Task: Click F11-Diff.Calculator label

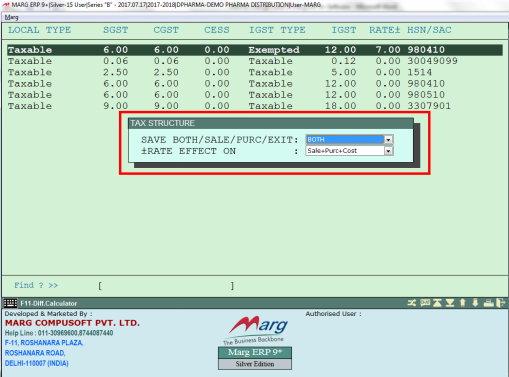Action: 49,303
